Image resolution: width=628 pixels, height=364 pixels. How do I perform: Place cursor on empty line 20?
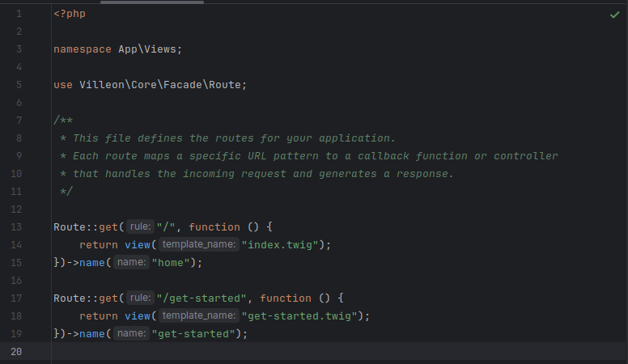coord(324,352)
